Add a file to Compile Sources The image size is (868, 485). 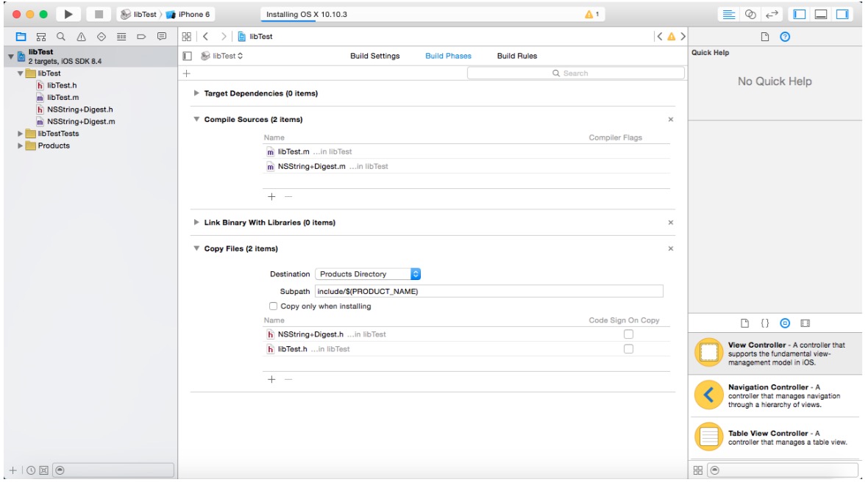pos(271,196)
